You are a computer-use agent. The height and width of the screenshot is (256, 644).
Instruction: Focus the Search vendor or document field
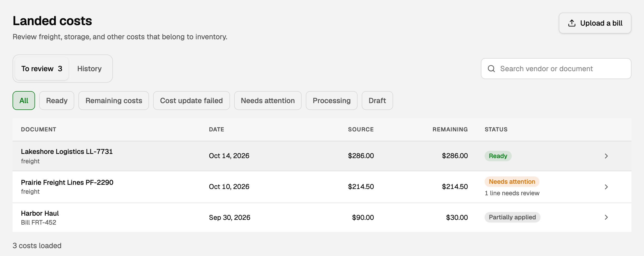point(556,69)
